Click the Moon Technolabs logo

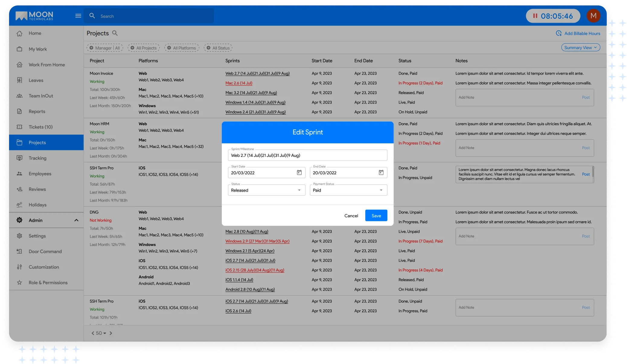point(34,16)
